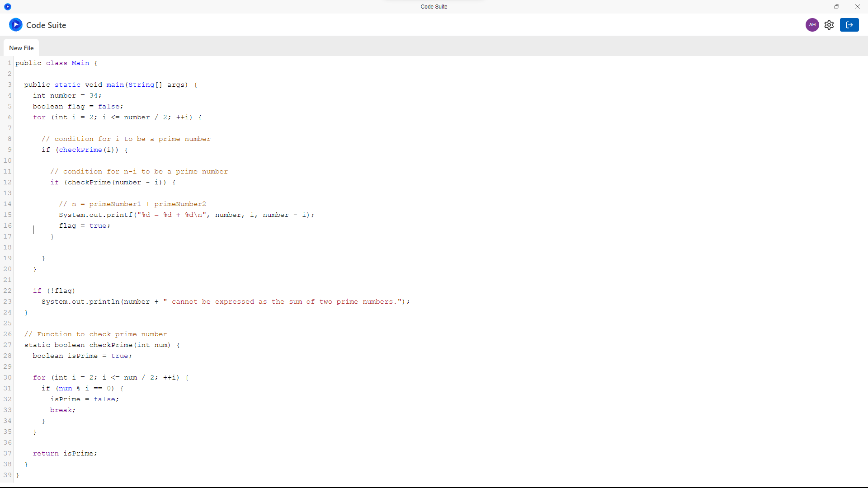Click line number 30 in the gutter
The width and height of the screenshot is (868, 488).
tap(8, 378)
